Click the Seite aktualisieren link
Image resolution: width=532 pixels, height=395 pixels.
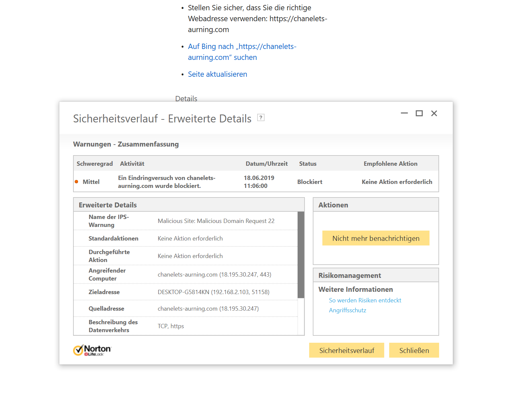(x=218, y=74)
